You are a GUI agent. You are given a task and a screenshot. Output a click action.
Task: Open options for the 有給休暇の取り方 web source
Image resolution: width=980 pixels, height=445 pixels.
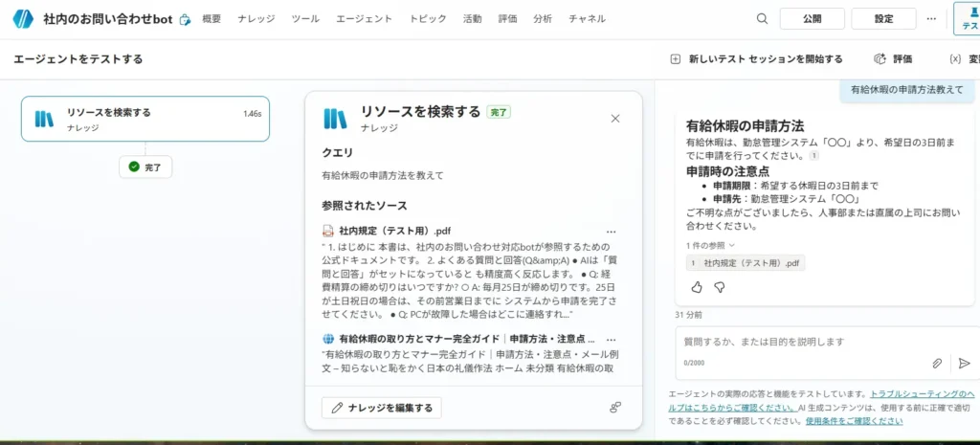[612, 339]
